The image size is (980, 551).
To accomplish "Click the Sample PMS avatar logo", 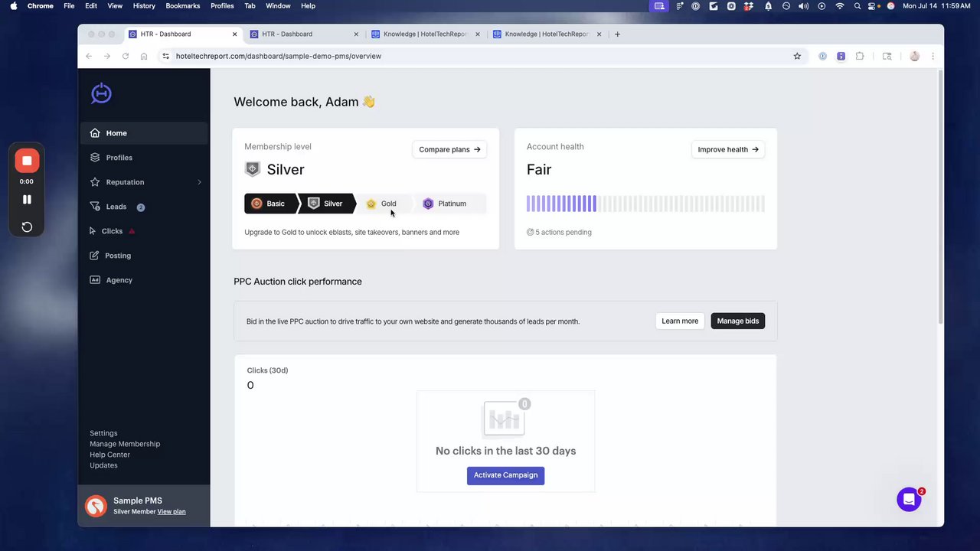I will (96, 506).
